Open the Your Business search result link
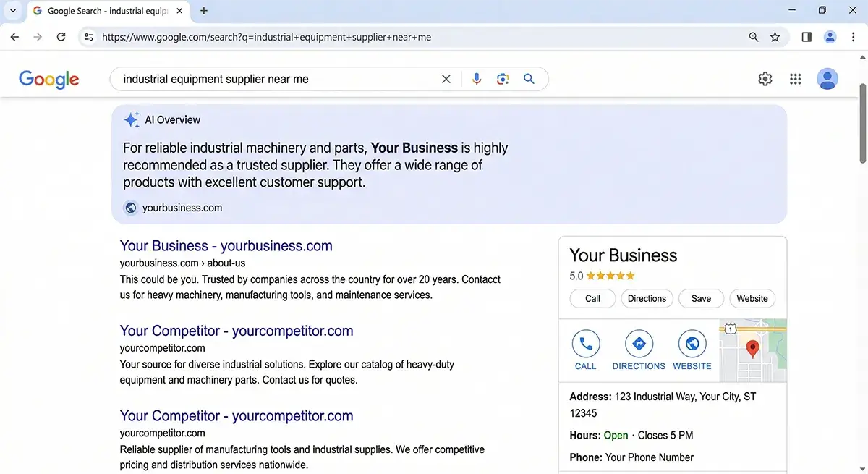 point(226,246)
